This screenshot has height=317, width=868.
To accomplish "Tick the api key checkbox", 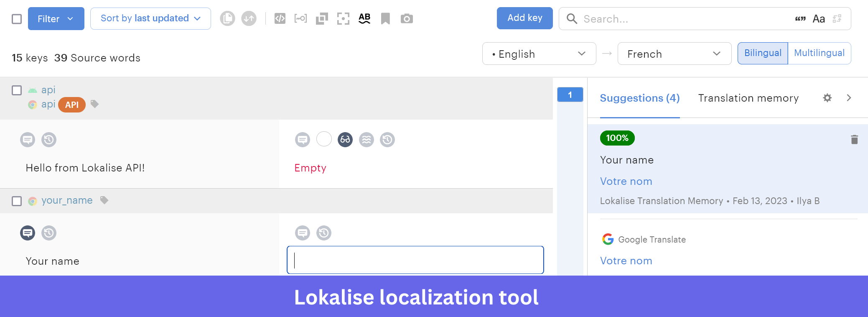I will (17, 90).
